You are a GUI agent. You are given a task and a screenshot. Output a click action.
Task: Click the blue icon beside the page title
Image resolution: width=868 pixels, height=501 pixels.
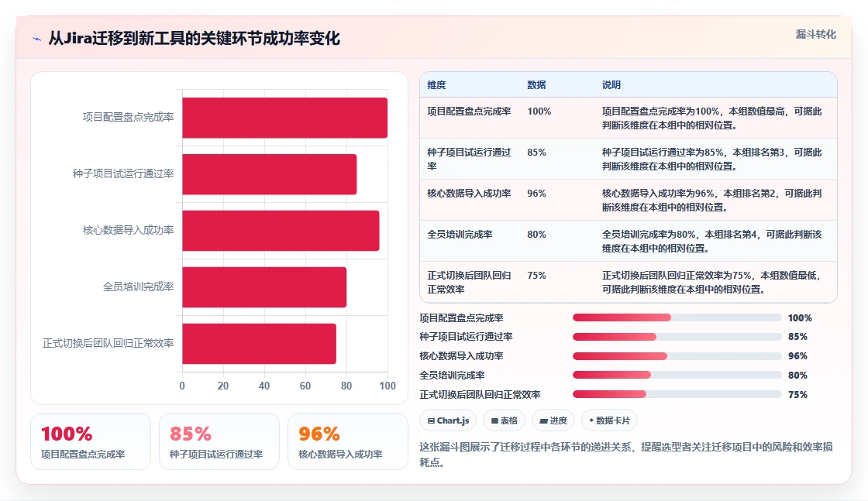(37, 39)
